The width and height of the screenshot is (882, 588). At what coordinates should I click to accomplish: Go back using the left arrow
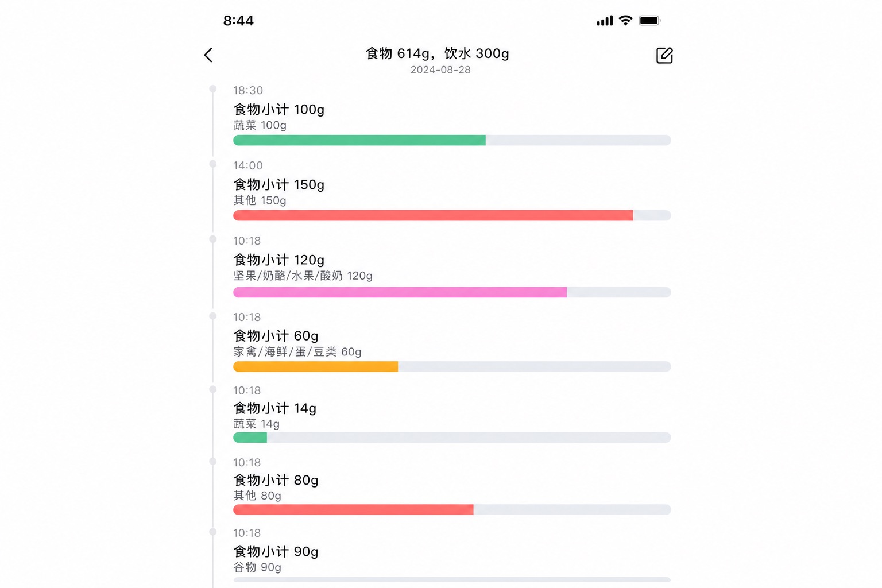coord(208,55)
